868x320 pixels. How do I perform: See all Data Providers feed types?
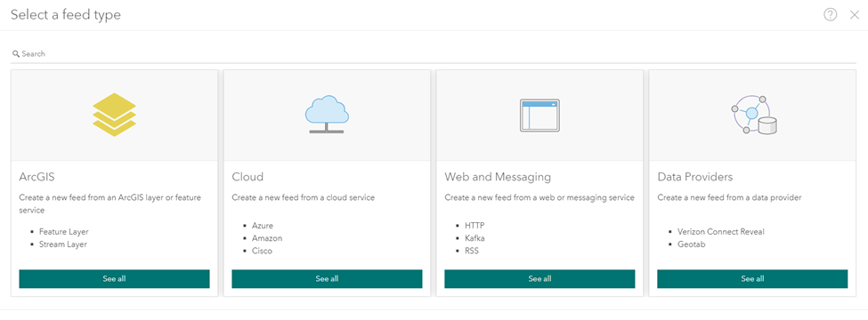click(752, 278)
